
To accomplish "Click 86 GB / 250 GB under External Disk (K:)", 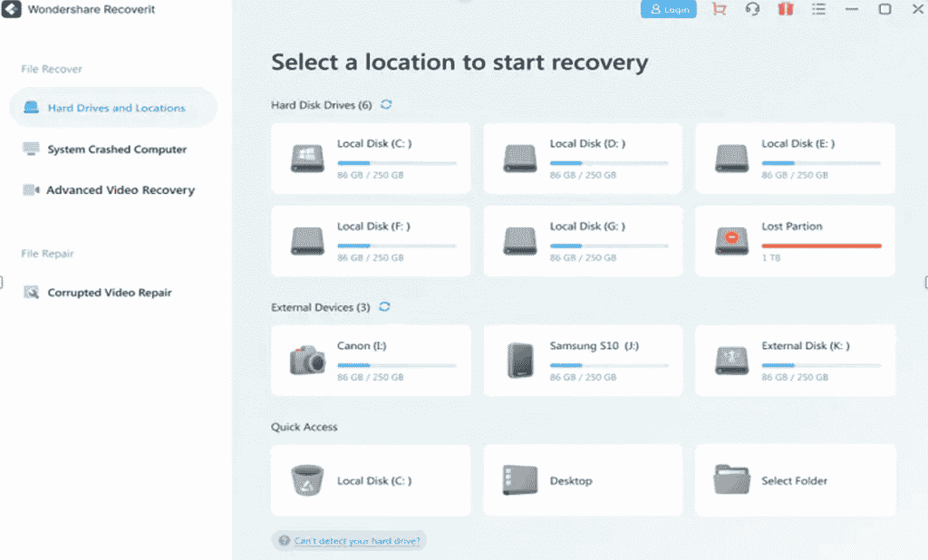I will point(795,377).
